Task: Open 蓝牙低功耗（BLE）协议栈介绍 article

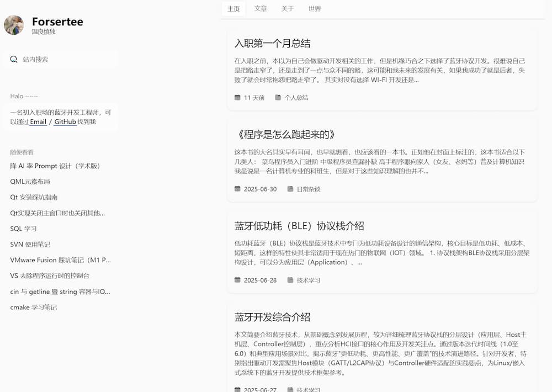Action: (x=299, y=226)
